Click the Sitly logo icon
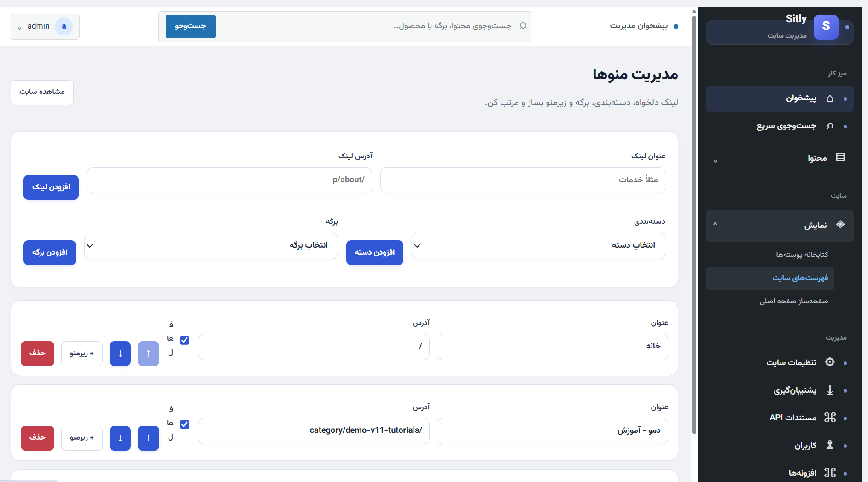 point(826,27)
